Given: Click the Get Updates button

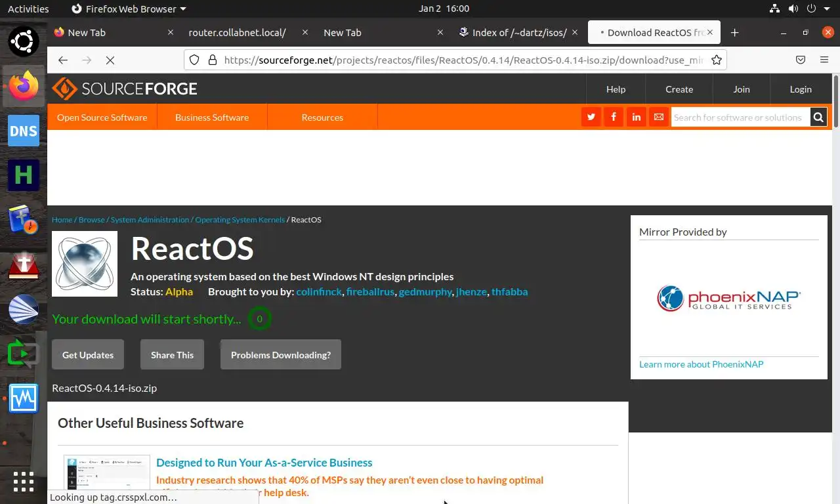Looking at the screenshot, I should pyautogui.click(x=88, y=354).
